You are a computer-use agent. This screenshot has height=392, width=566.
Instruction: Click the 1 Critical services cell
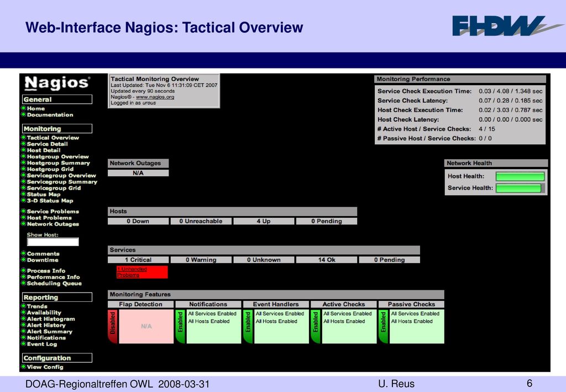[x=138, y=260]
